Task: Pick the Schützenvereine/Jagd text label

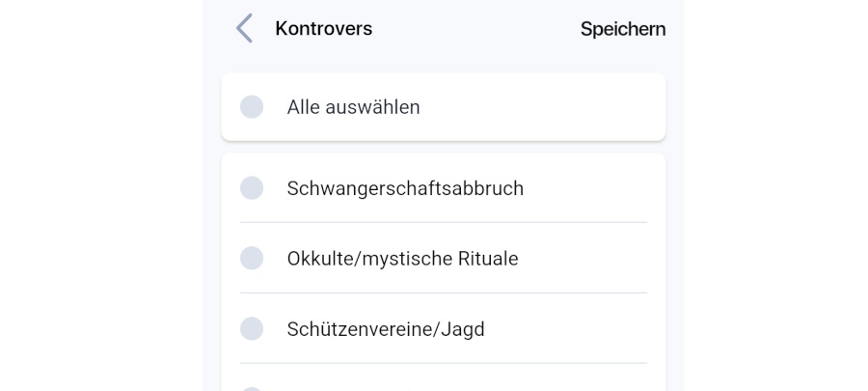Action: [386, 329]
